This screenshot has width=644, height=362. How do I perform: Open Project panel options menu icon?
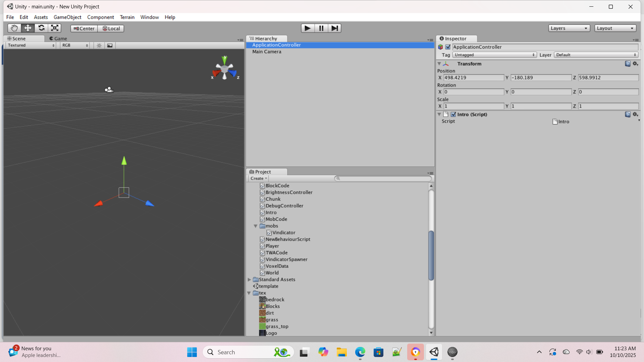pos(430,173)
